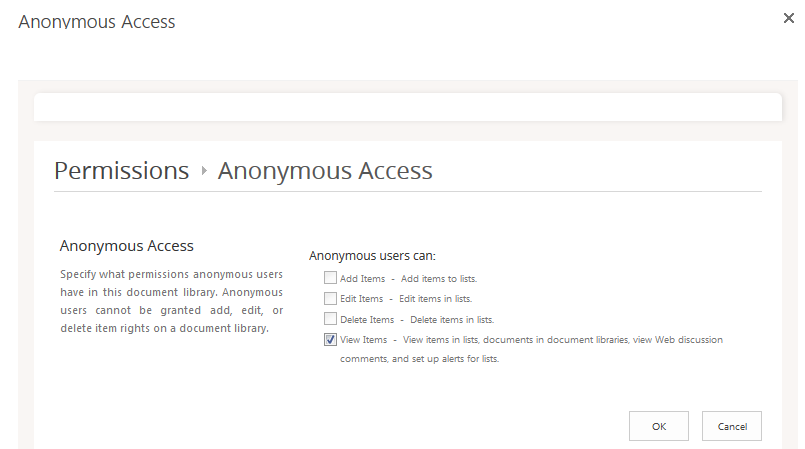Click the Edit Items label text
Viewport: 805px width, 449px height.
point(361,298)
